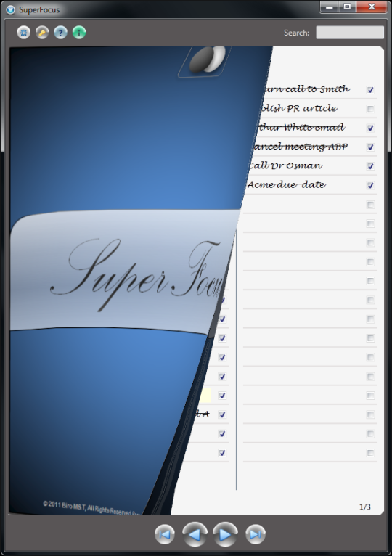Jump to the last page
The height and width of the screenshot is (556, 392).
pos(256,534)
